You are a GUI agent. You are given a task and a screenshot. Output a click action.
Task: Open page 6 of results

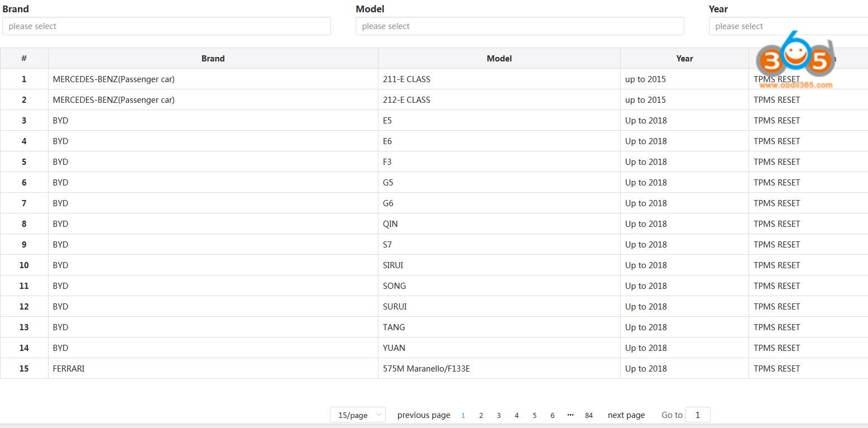[x=552, y=415]
